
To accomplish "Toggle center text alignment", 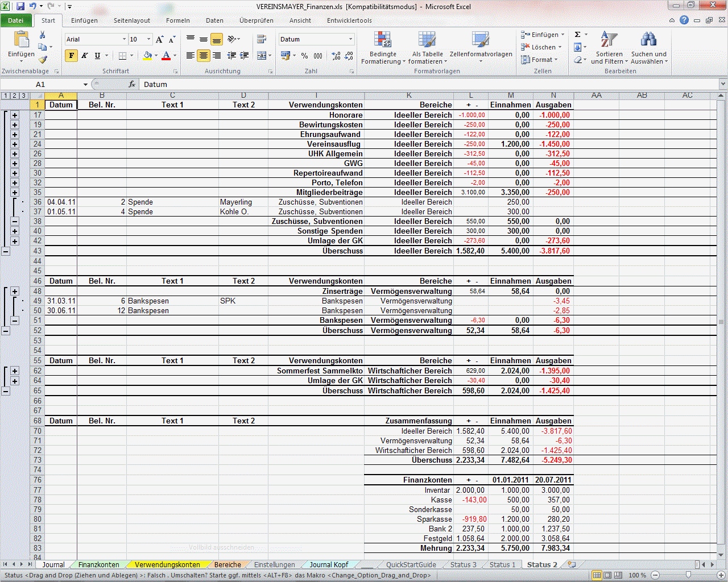I will click(203, 55).
